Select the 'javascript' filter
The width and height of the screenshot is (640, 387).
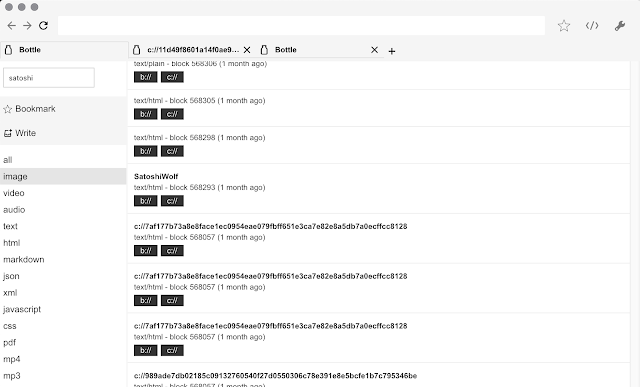click(63, 309)
